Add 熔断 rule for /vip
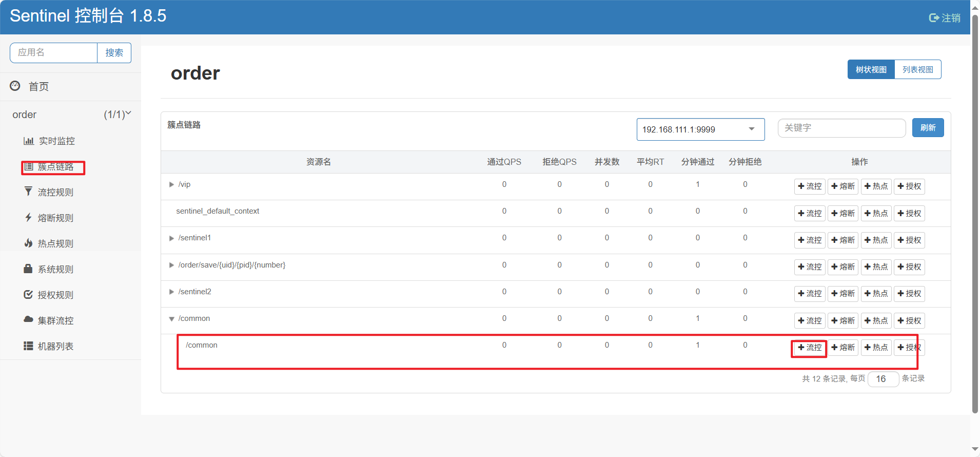Image resolution: width=980 pixels, height=457 pixels. [843, 186]
